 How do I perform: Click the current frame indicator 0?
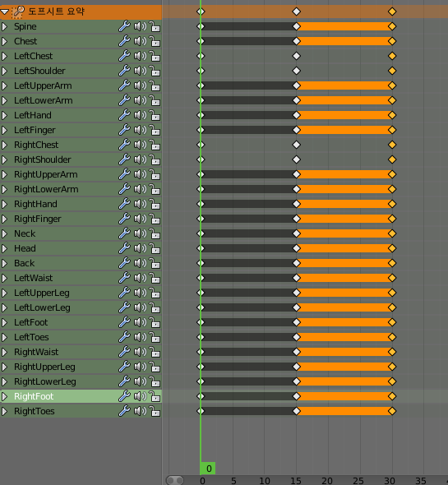coord(208,469)
